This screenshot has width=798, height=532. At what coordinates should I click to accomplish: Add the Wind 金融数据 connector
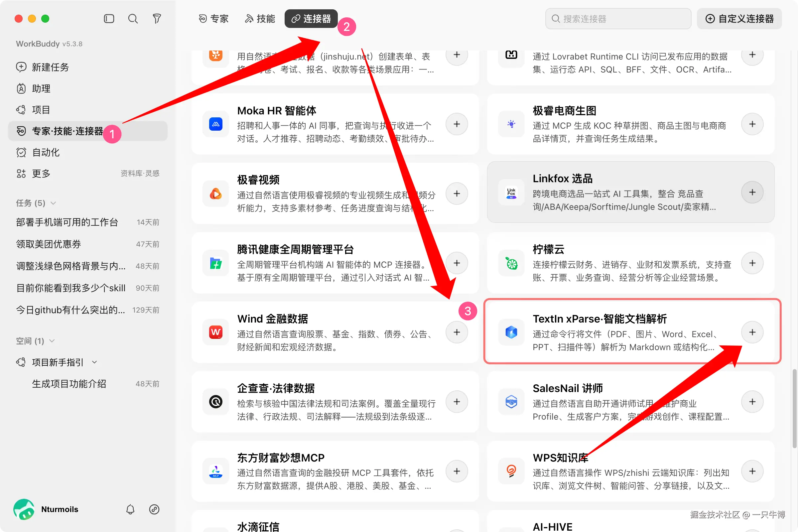(457, 332)
